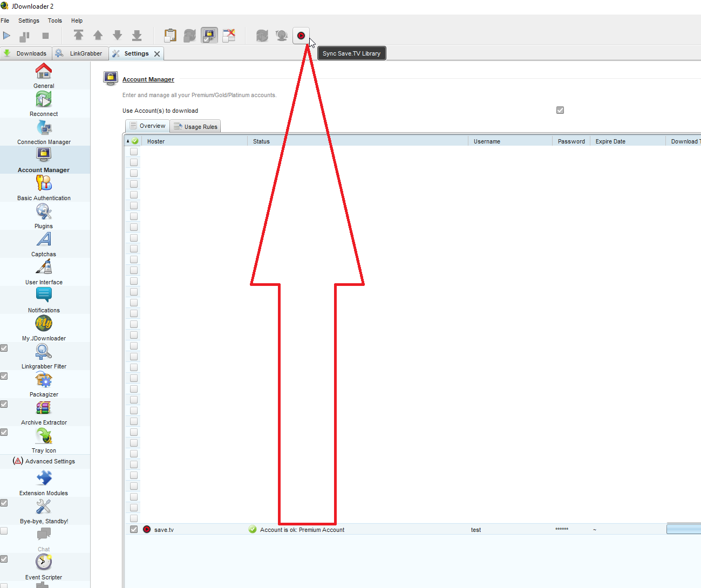Screen dimensions: 701x588
Task: Stop downloads using the stop icon
Action: (x=45, y=36)
